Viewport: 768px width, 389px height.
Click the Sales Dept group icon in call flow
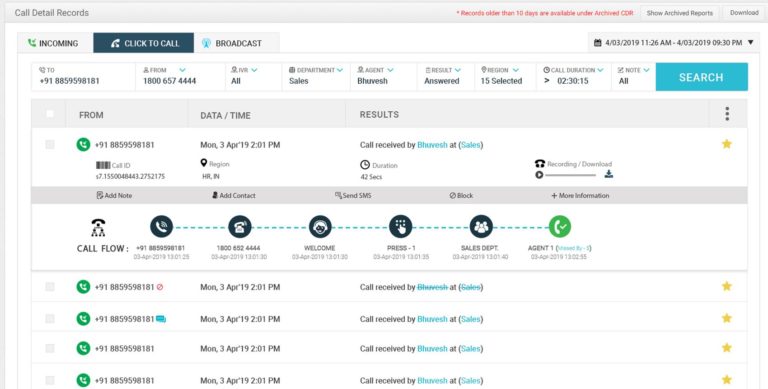pos(481,226)
